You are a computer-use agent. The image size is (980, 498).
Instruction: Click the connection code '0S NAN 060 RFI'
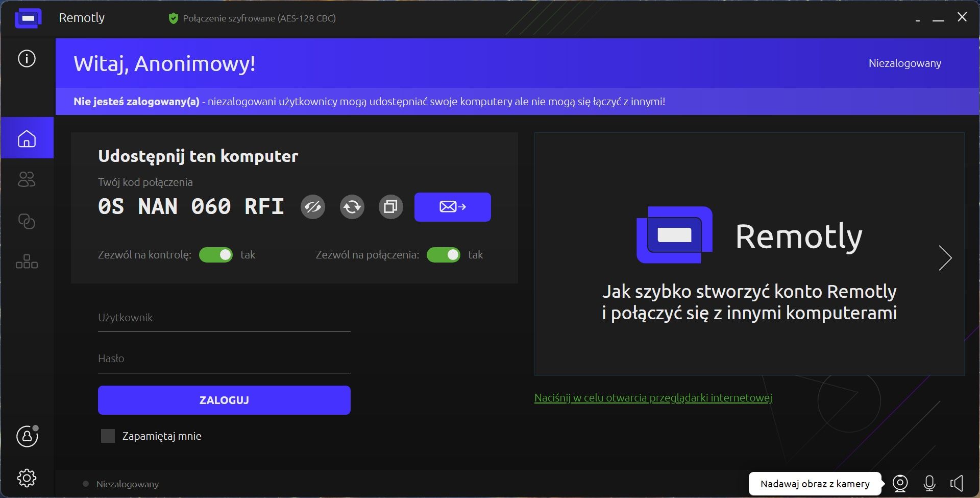click(x=191, y=207)
